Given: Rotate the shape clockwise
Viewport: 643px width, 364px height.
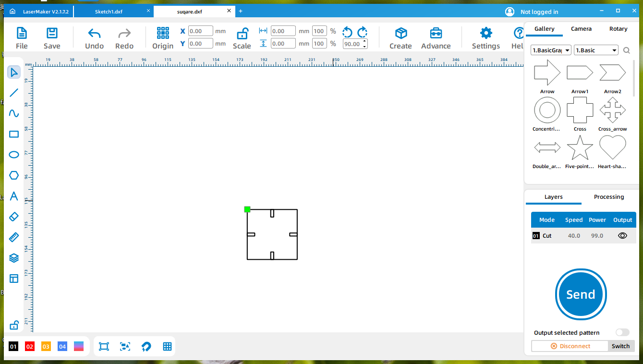Looking at the screenshot, I should 363,32.
